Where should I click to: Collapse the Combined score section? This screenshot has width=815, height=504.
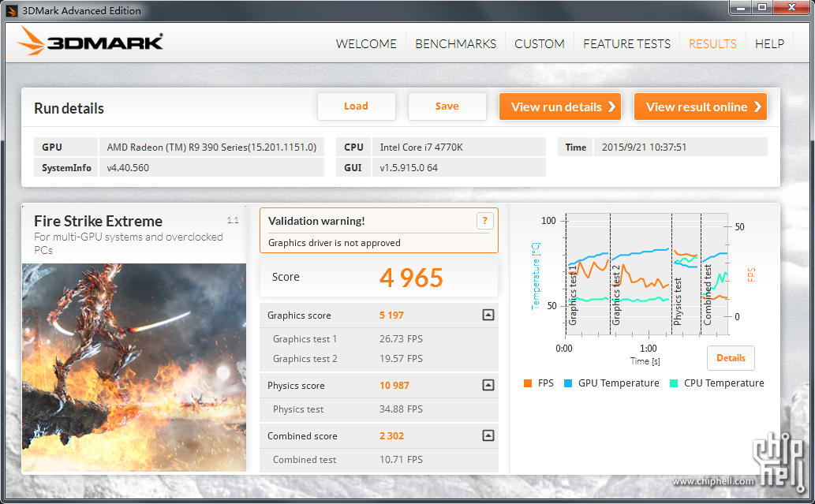click(488, 435)
